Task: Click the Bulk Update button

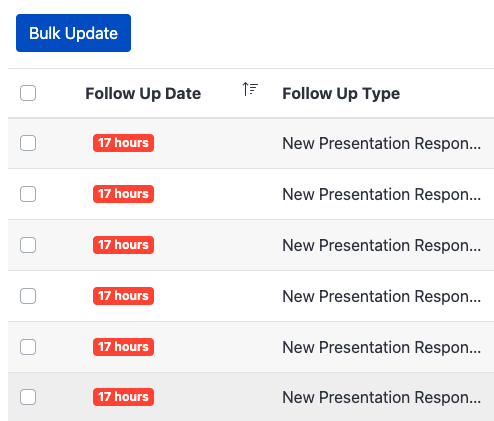Action: point(73,33)
